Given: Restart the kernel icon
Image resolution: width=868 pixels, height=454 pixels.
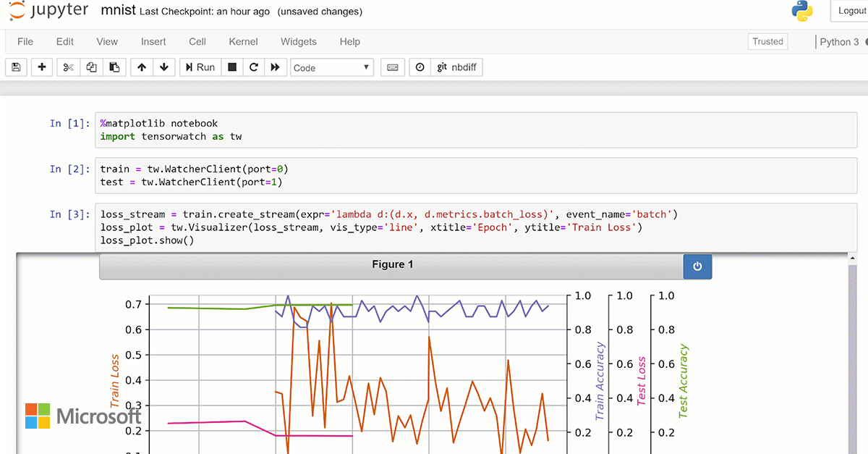Looking at the screenshot, I should 254,67.
